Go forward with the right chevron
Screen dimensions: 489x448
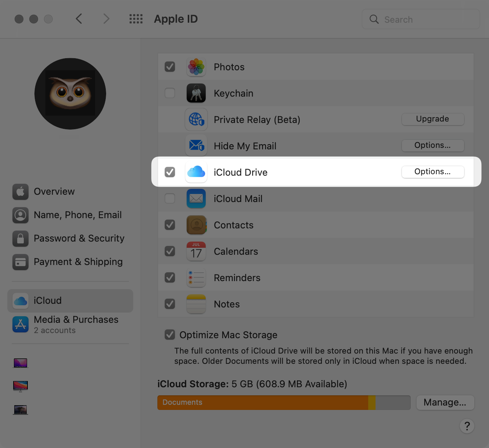coord(106,19)
